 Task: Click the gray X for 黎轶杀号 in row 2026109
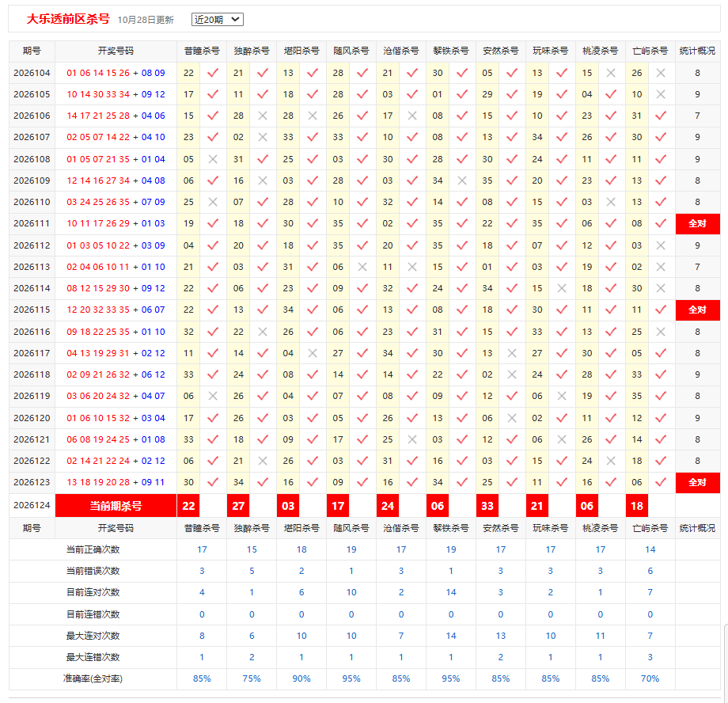[x=462, y=180]
